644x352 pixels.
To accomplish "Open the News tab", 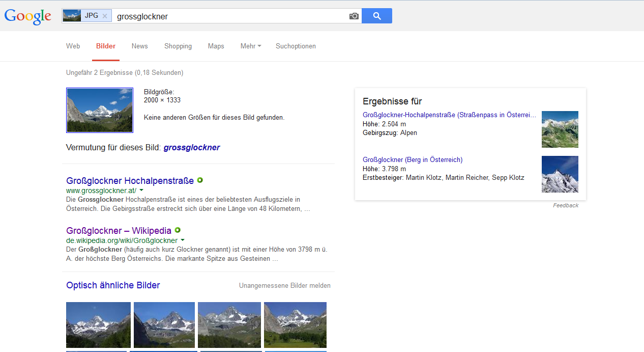I will (139, 46).
